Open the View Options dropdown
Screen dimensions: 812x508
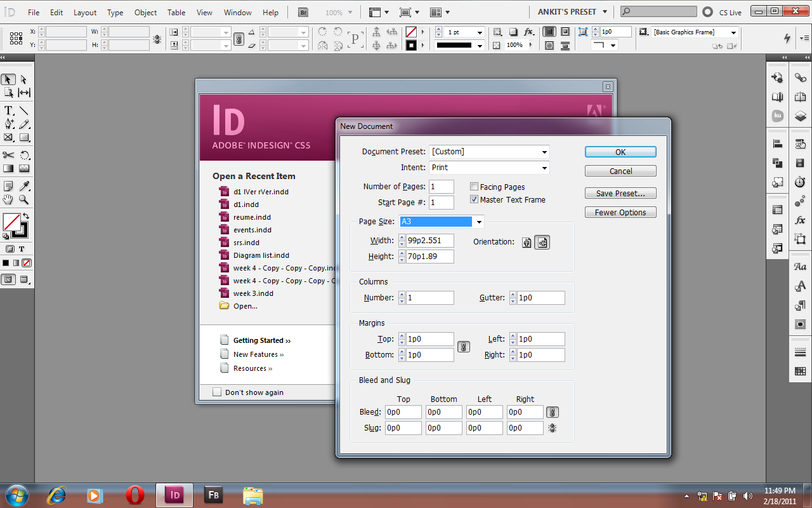pos(379,12)
